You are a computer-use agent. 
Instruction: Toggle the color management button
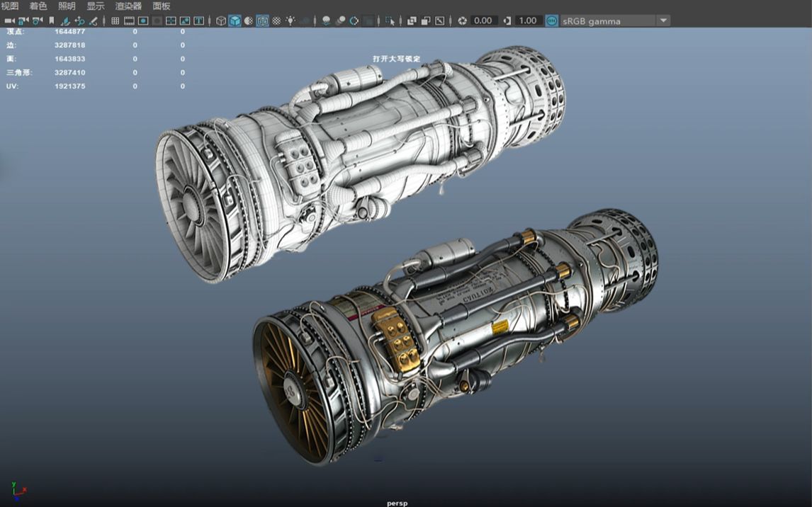pos(551,21)
